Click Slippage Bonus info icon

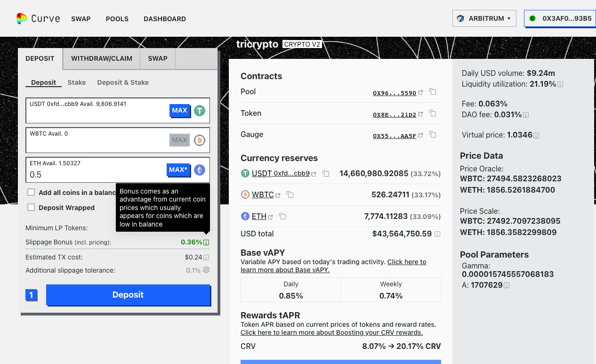click(x=206, y=243)
